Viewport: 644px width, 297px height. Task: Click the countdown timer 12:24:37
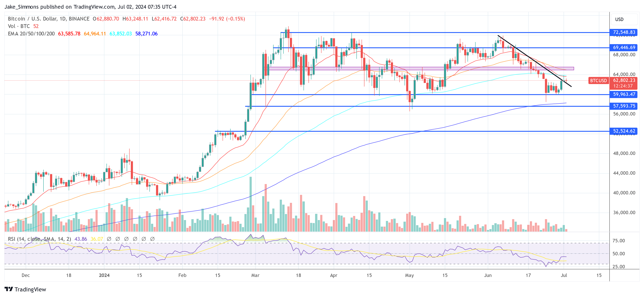(623, 86)
